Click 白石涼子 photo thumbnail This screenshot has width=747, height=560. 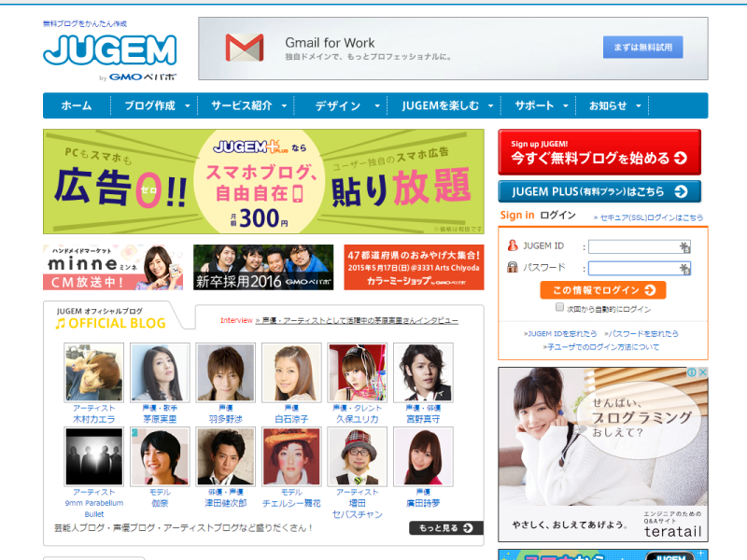pos(291,372)
